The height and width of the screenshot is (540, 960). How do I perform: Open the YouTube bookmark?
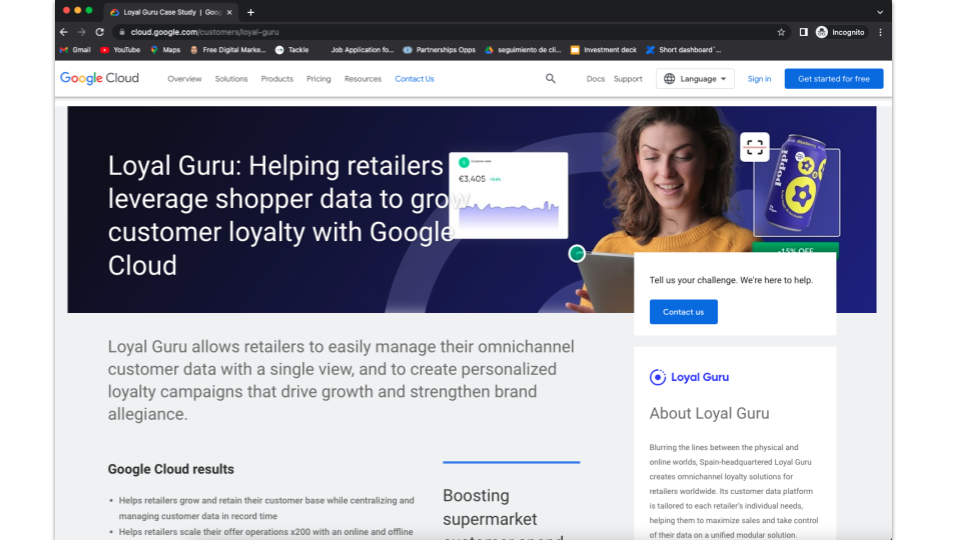point(120,49)
